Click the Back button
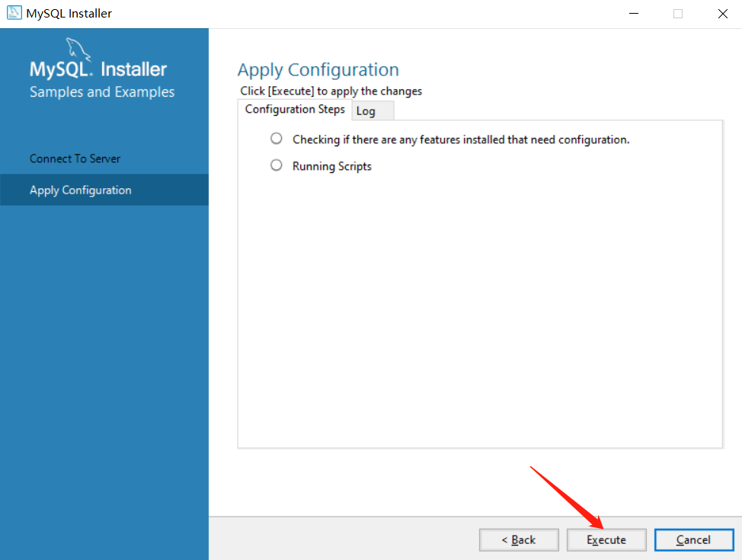Screen dimensions: 742x560 point(519,539)
